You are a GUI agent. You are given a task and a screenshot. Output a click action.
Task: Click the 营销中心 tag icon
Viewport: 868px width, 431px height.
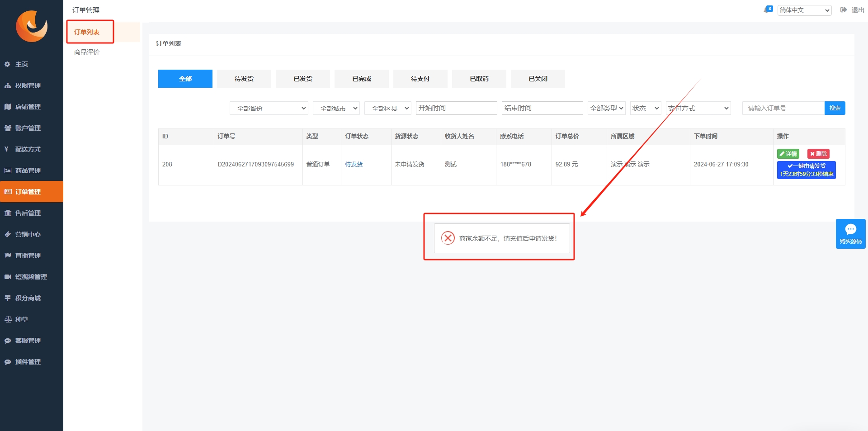[7, 234]
